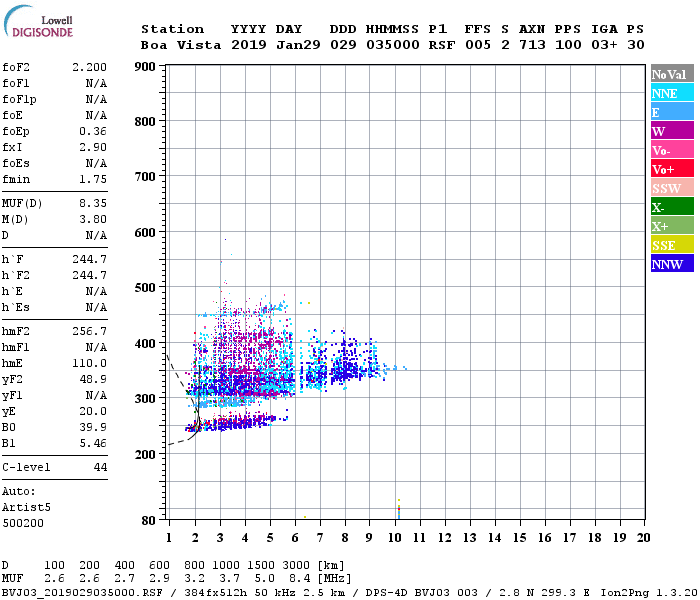Select the Vo+ red legend swatch
Image resolution: width=700 pixels, height=600 pixels.
point(672,169)
